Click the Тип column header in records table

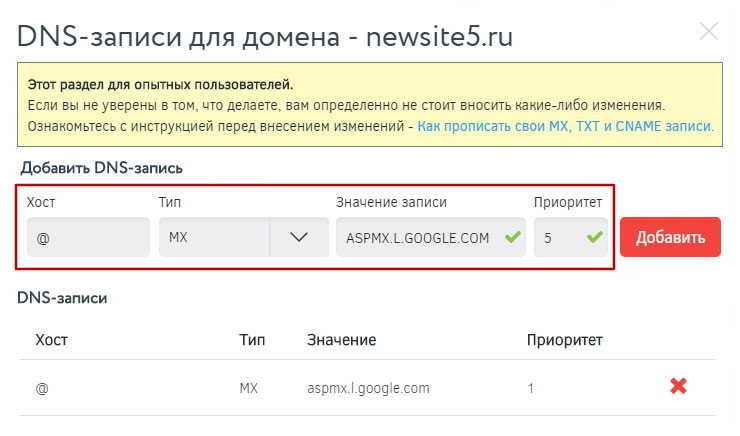click(252, 340)
